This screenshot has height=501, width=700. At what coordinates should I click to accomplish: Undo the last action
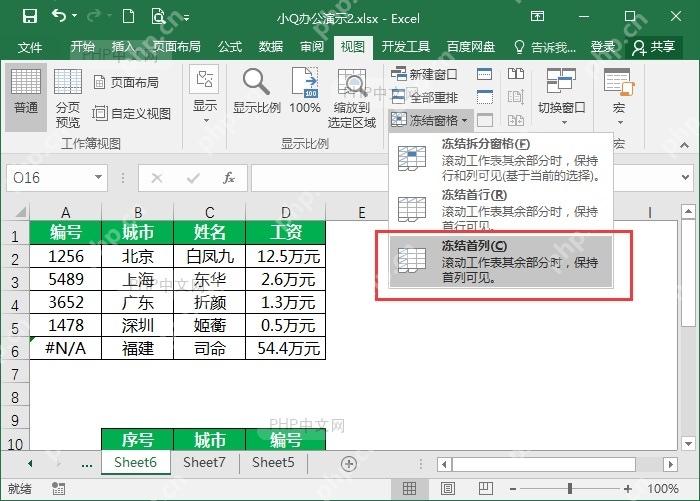[x=58, y=16]
